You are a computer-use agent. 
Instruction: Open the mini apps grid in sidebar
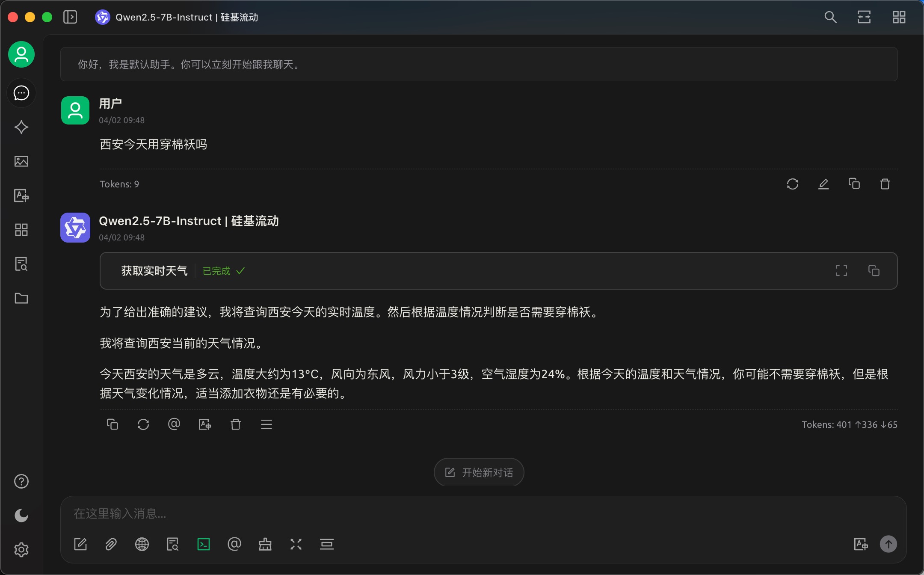pyautogui.click(x=21, y=230)
